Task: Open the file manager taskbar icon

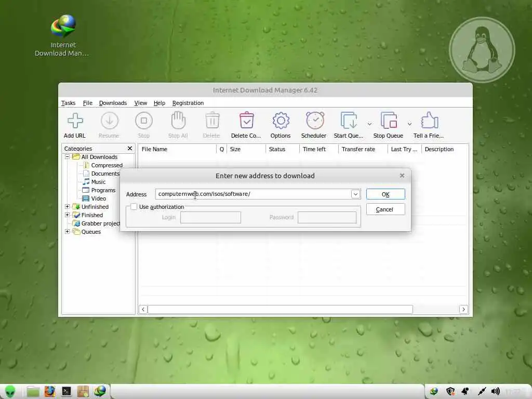Action: (x=33, y=392)
